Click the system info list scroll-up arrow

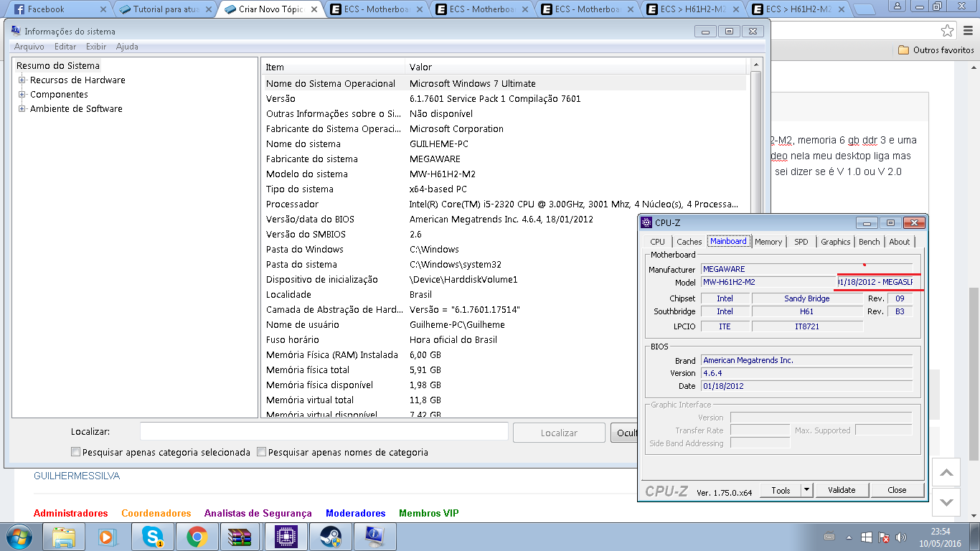[755, 66]
